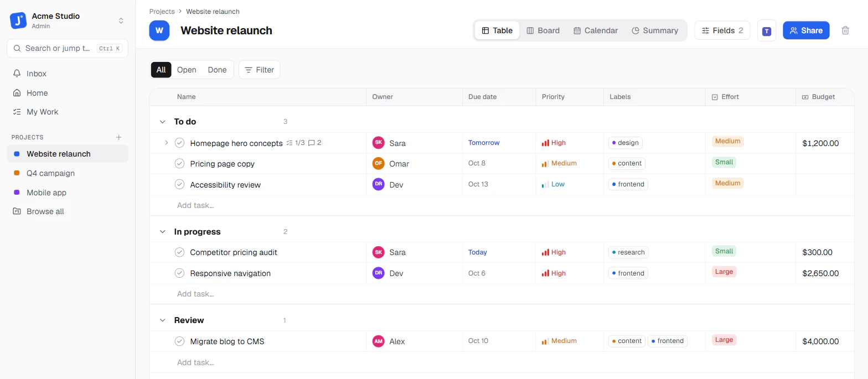Image resolution: width=868 pixels, height=379 pixels.
Task: Click Dev's avatar on Accessibility review
Action: point(379,184)
